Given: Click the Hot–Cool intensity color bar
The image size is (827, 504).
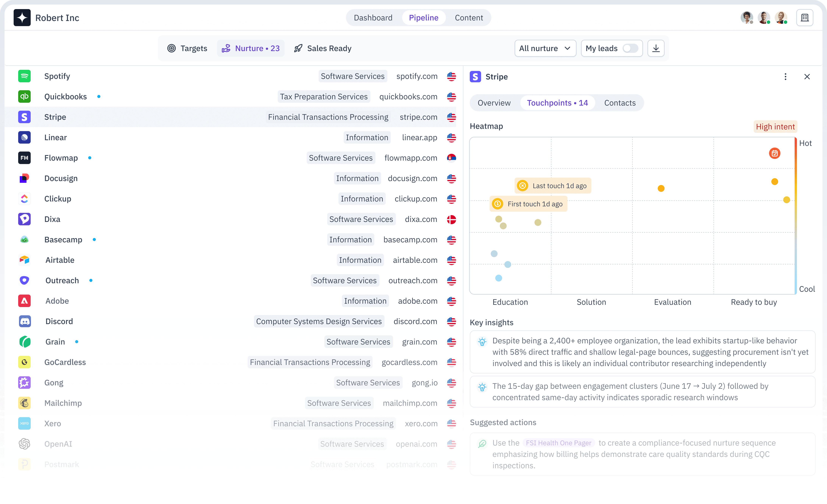Looking at the screenshot, I should click(795, 216).
